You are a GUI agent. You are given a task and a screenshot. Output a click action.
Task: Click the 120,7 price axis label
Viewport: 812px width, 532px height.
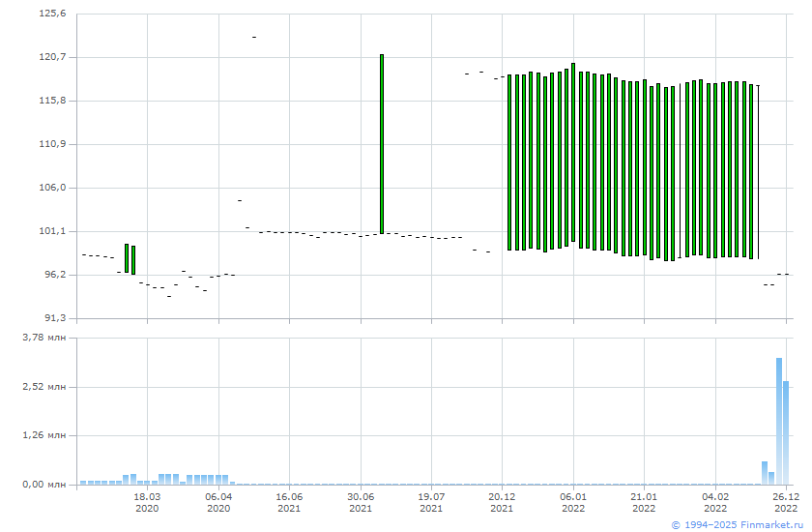pyautogui.click(x=52, y=56)
